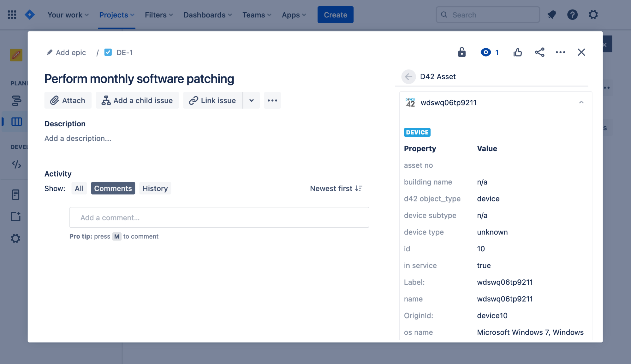Expand the Projects dropdown

[x=116, y=15]
